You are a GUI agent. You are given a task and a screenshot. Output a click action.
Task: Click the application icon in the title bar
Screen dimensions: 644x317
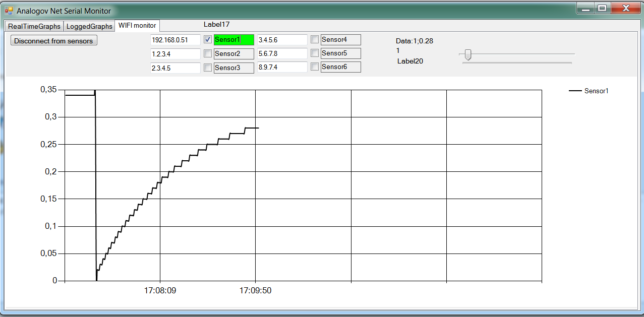click(x=9, y=10)
